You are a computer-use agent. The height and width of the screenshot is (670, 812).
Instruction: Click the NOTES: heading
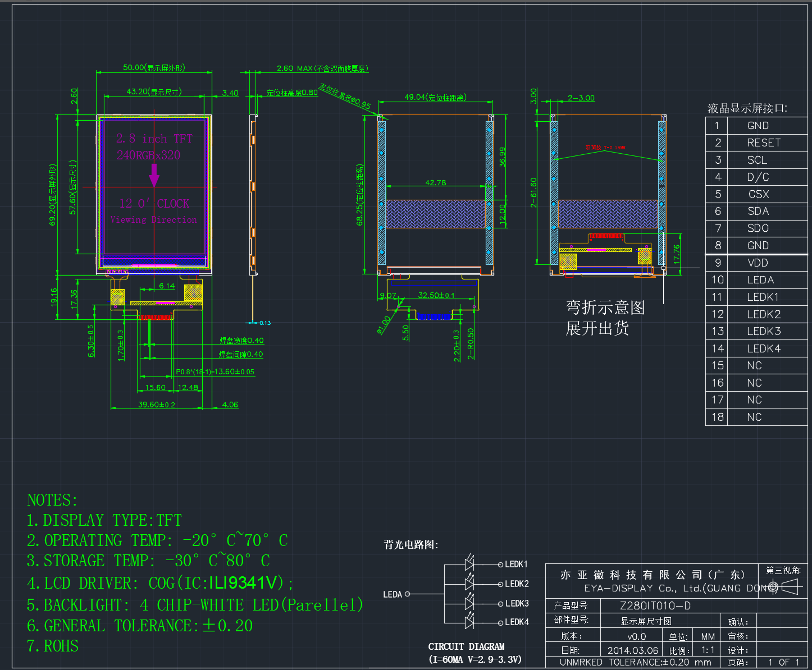pos(53,500)
